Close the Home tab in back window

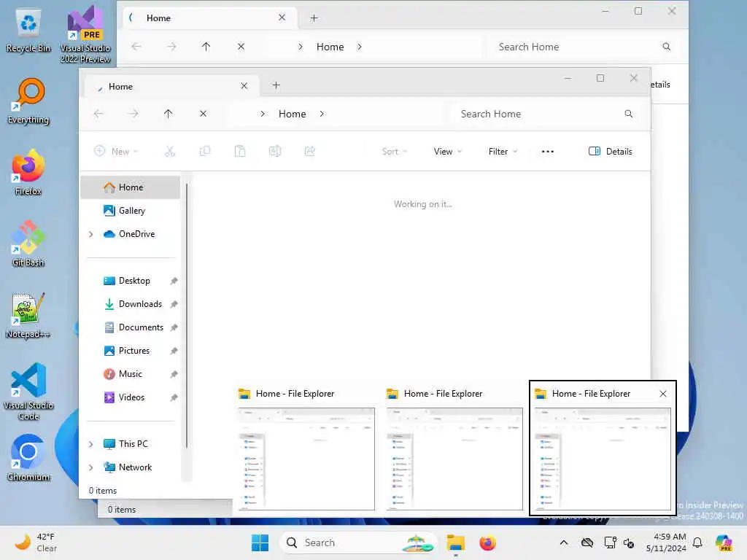282,17
